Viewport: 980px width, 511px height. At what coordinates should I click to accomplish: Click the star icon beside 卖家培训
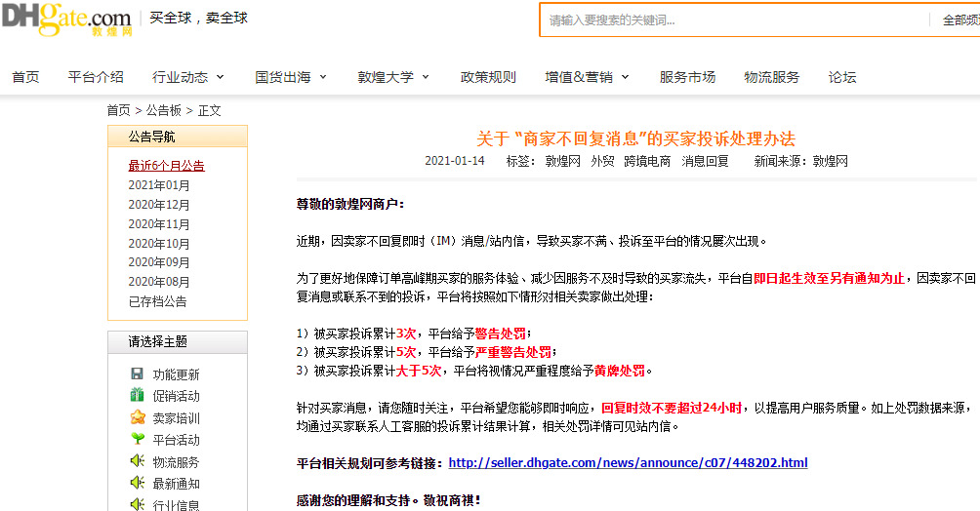click(138, 416)
